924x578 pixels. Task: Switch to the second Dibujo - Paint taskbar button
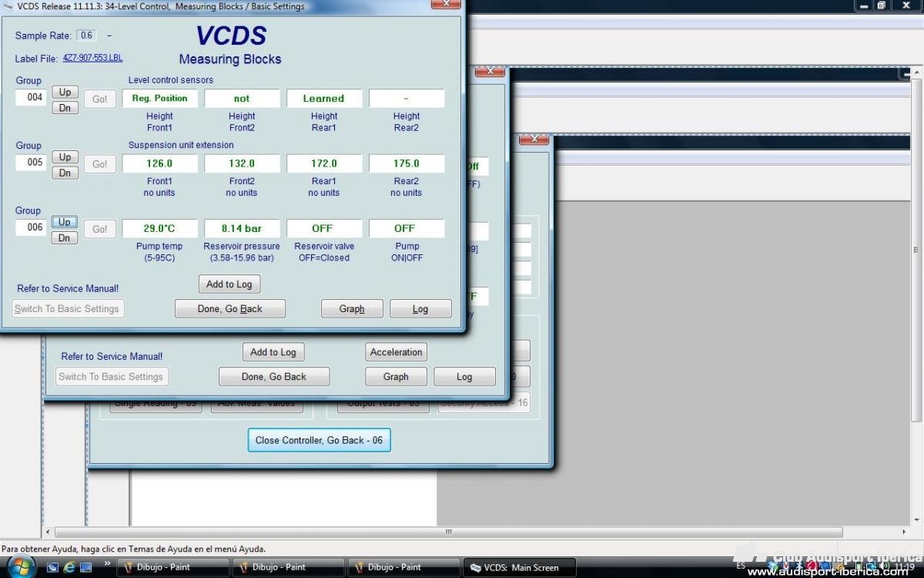click(x=287, y=567)
